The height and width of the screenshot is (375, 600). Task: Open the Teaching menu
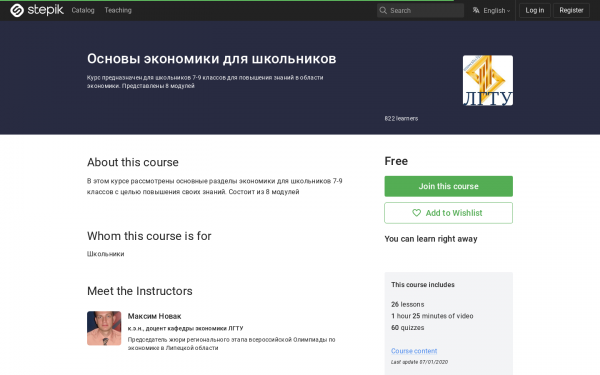pyautogui.click(x=118, y=10)
